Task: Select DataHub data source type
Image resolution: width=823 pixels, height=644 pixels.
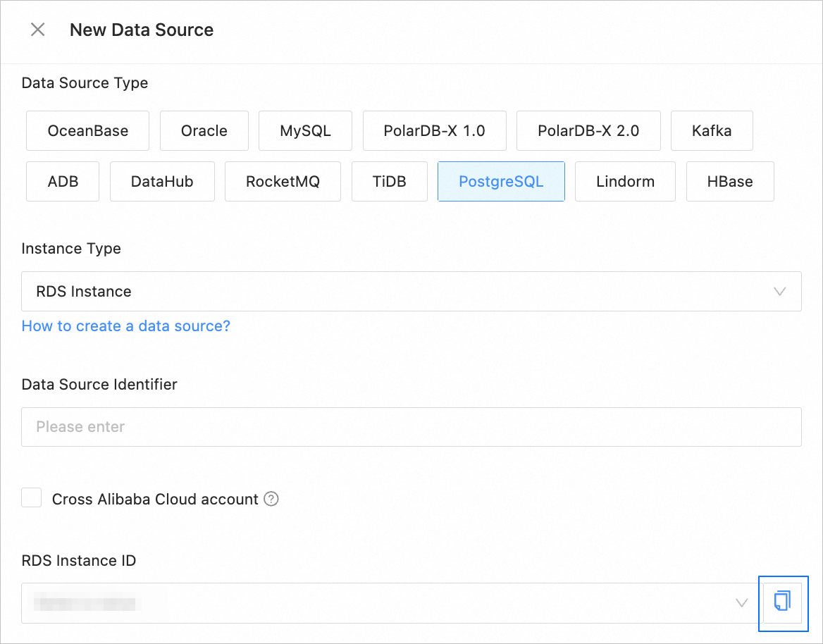Action: pyautogui.click(x=162, y=182)
